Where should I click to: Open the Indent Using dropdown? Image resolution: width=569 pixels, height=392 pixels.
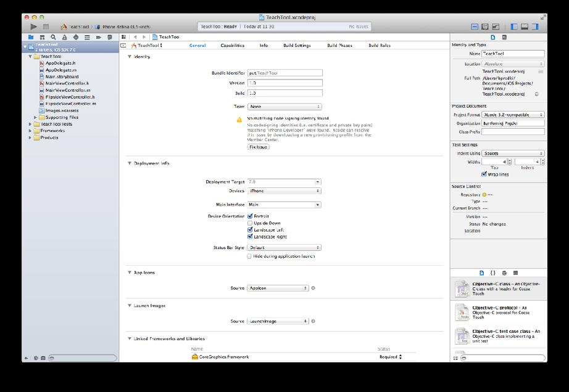[x=513, y=153]
